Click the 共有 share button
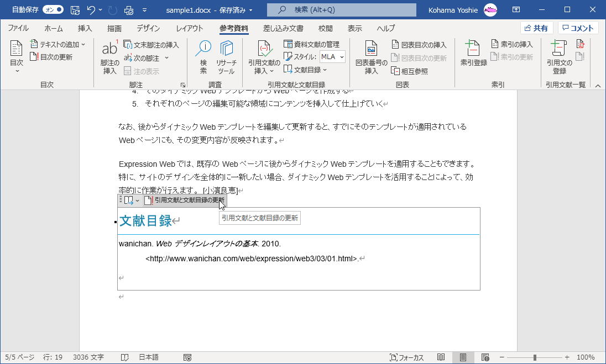The image size is (606, 364). click(x=537, y=28)
